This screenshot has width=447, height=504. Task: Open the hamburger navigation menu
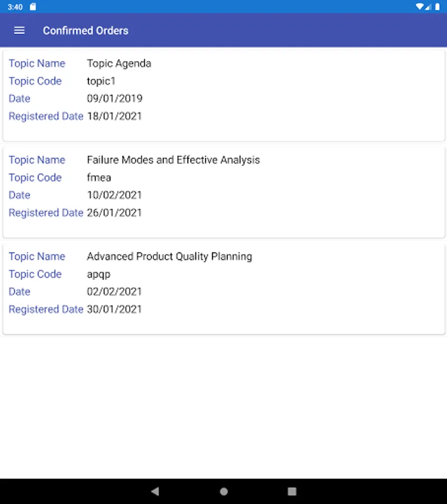(19, 30)
